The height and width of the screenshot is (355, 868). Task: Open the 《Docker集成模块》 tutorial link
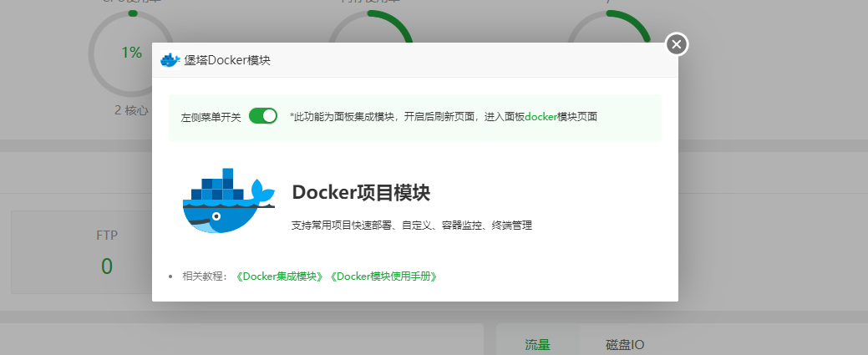(x=280, y=276)
